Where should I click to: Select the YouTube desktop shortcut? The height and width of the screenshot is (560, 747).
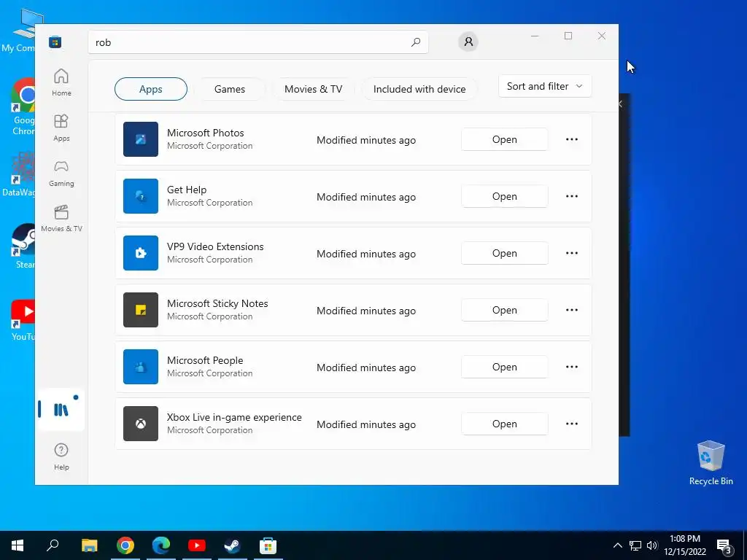(23, 320)
